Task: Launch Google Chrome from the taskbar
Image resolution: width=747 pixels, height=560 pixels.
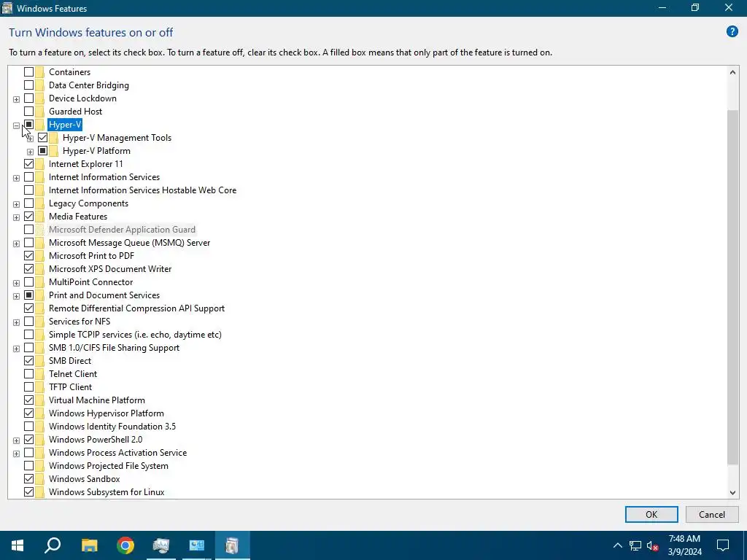Action: pyautogui.click(x=125, y=545)
